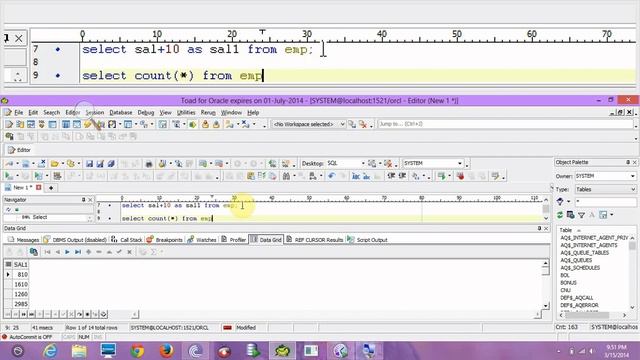Click the Save file floppy icon
Screen dimensions: 640x360
pyautogui.click(x=89, y=164)
